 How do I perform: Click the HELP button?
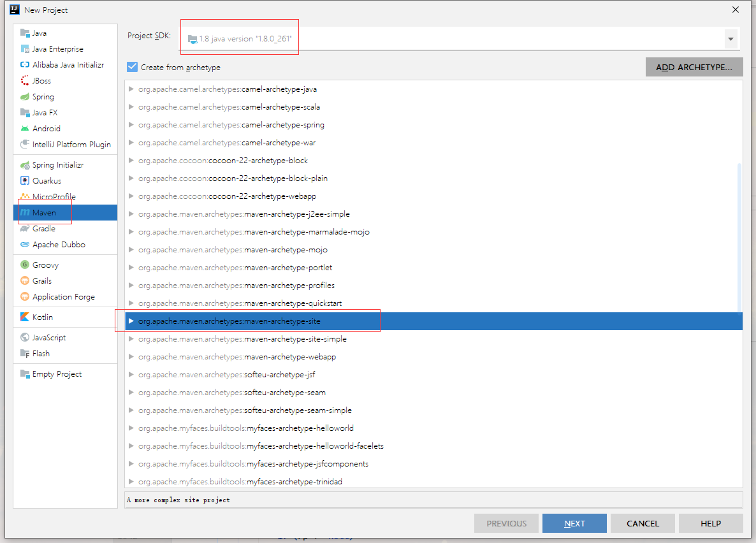click(x=711, y=523)
